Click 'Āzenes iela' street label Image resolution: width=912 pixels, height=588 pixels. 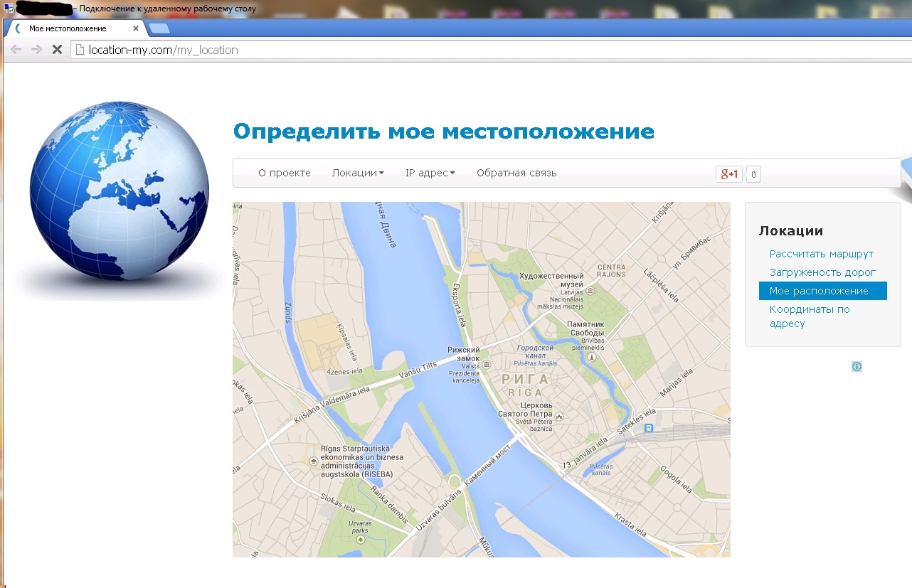344,371
